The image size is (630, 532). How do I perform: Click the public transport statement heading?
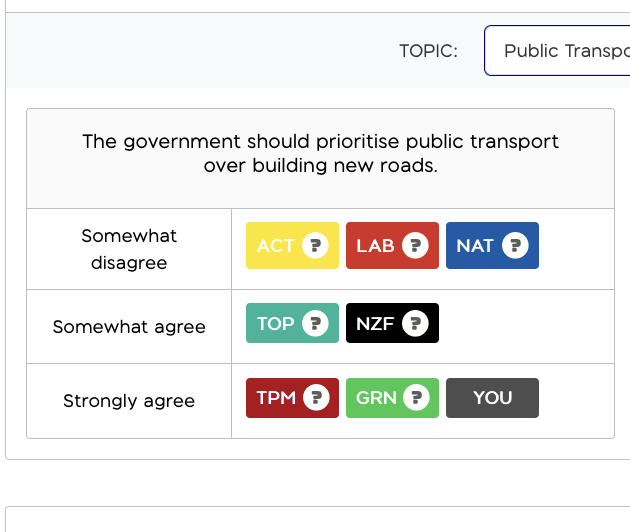(321, 153)
